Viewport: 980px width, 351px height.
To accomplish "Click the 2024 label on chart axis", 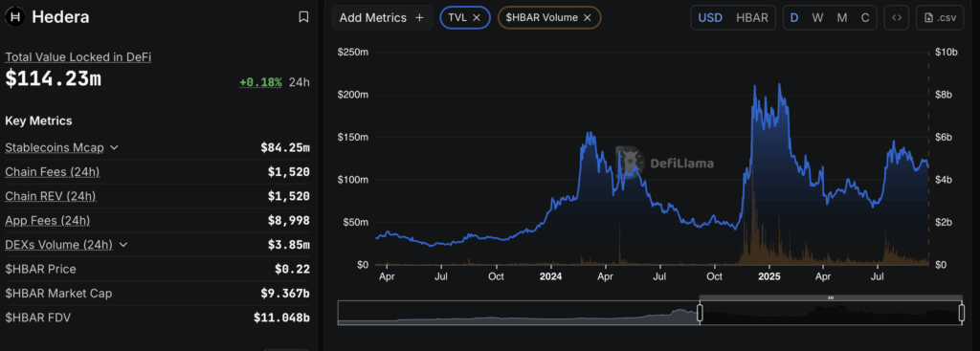I will [x=550, y=275].
